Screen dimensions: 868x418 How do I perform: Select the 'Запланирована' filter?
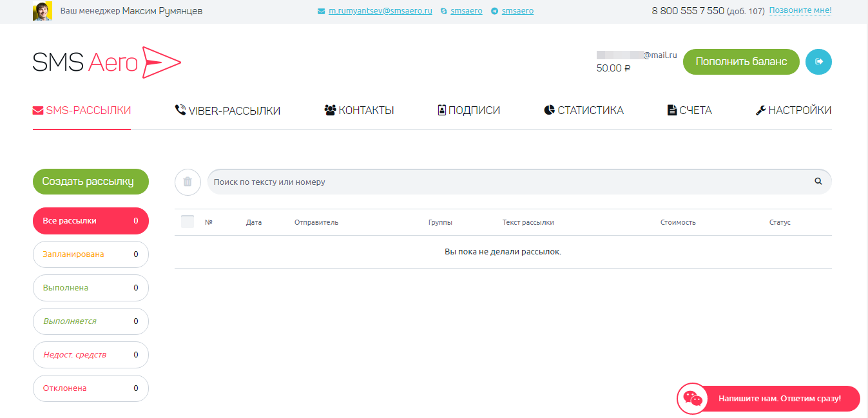pos(91,254)
